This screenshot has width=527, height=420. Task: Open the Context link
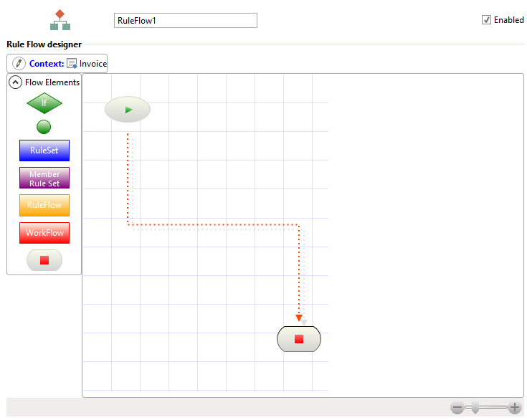(x=46, y=64)
